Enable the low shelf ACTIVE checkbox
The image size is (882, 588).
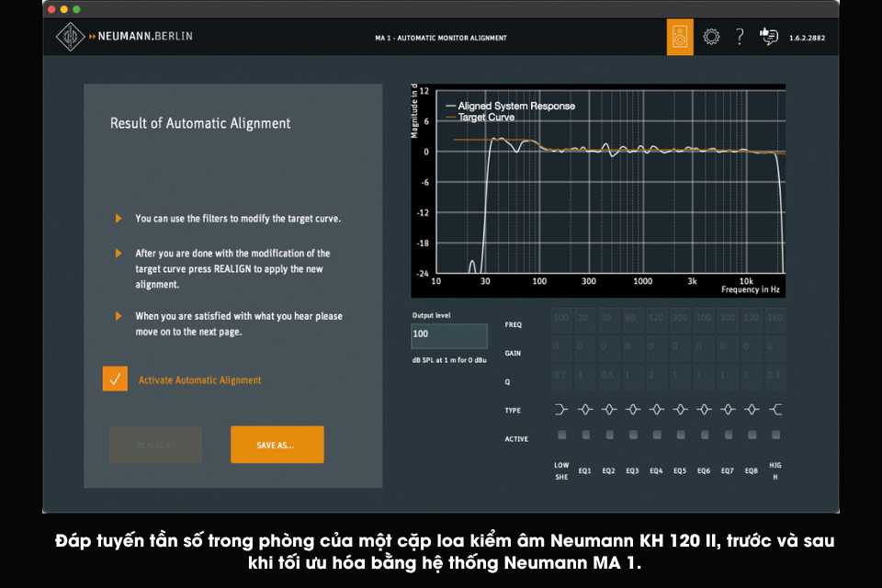561,435
